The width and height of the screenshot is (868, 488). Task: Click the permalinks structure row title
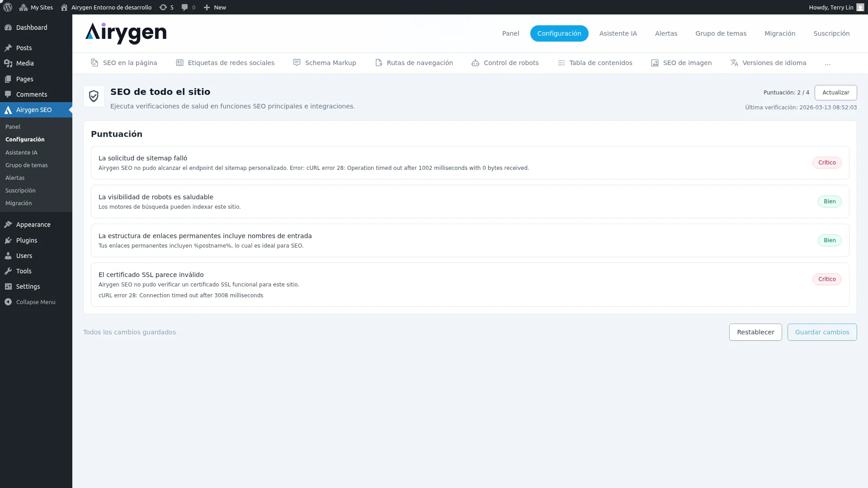[x=205, y=236]
